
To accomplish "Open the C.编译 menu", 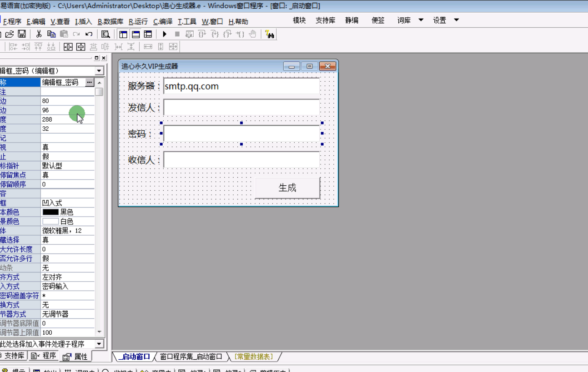I will (163, 21).
